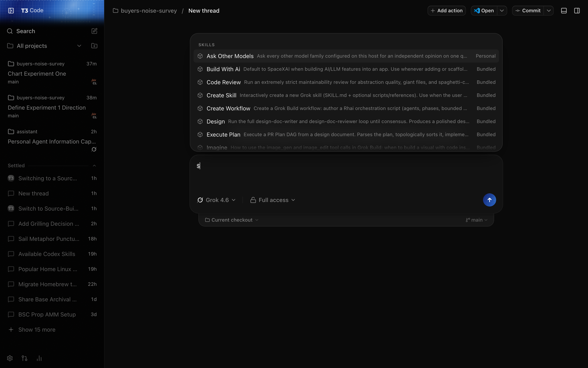Open Settings gear icon at sidebar bottom
The image size is (588, 368).
pyautogui.click(x=10, y=358)
